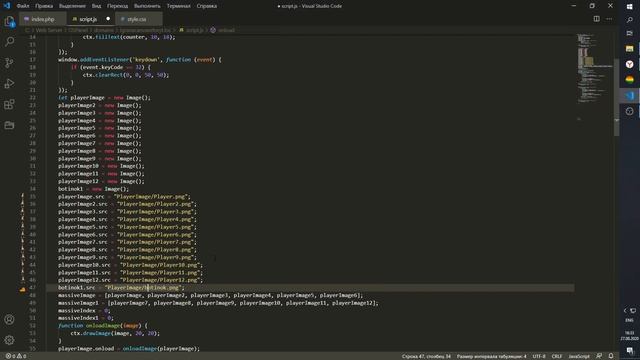
Task: Change CRLF end-of-line sequence
Action: (557, 356)
